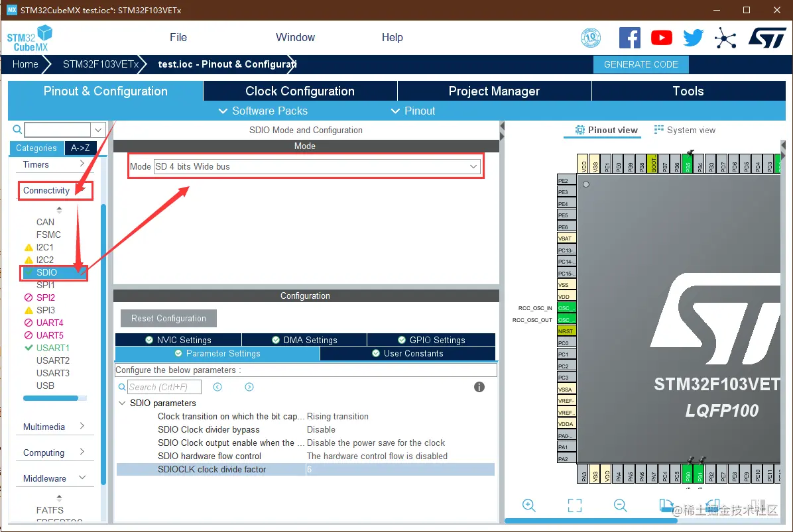Select the FSMC peripheral
This screenshot has height=532, width=793.
pos(48,235)
